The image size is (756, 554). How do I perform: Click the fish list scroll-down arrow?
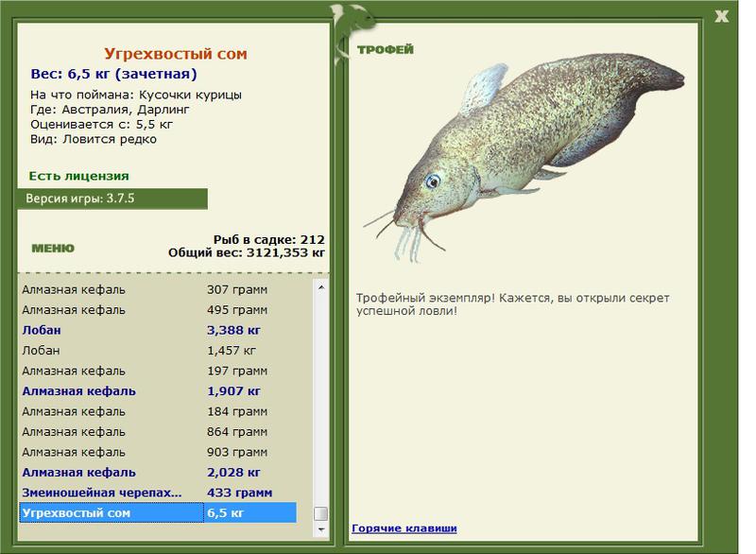[321, 529]
